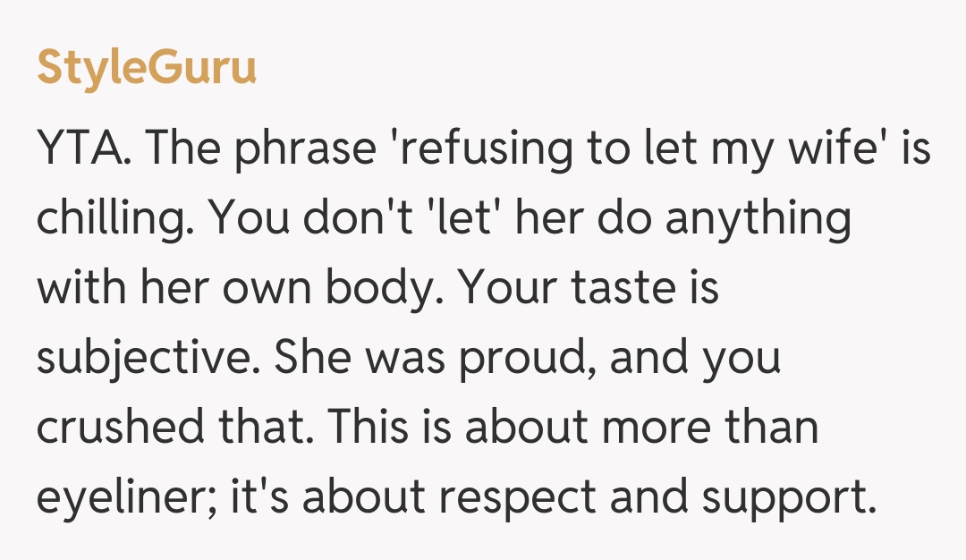Click the words 'and you' ending fourth line
Screen dimensions: 966x560
pos(684,358)
